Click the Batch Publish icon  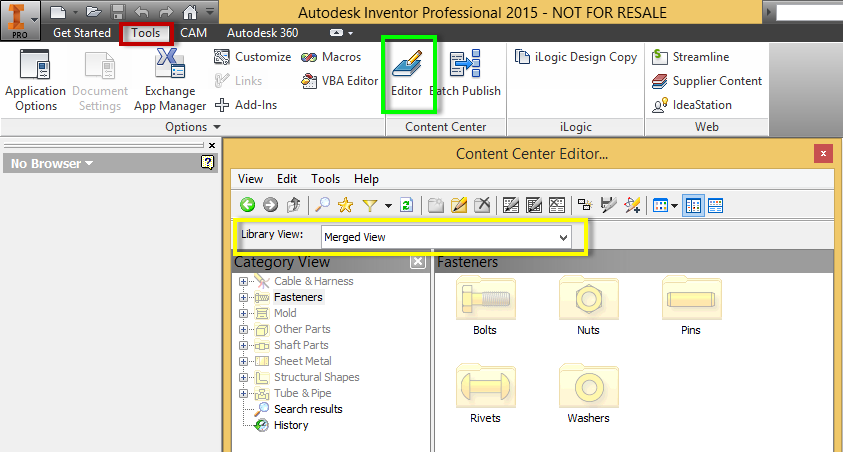point(465,72)
